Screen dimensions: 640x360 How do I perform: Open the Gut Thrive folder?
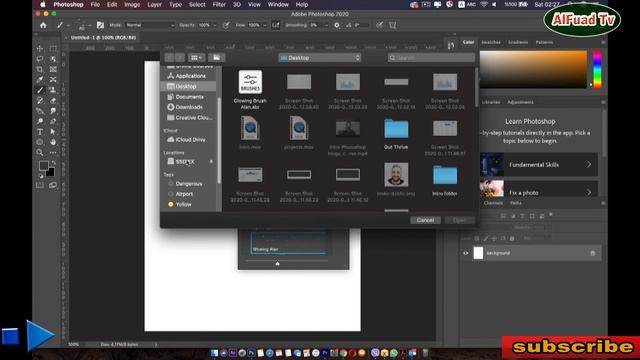[396, 134]
